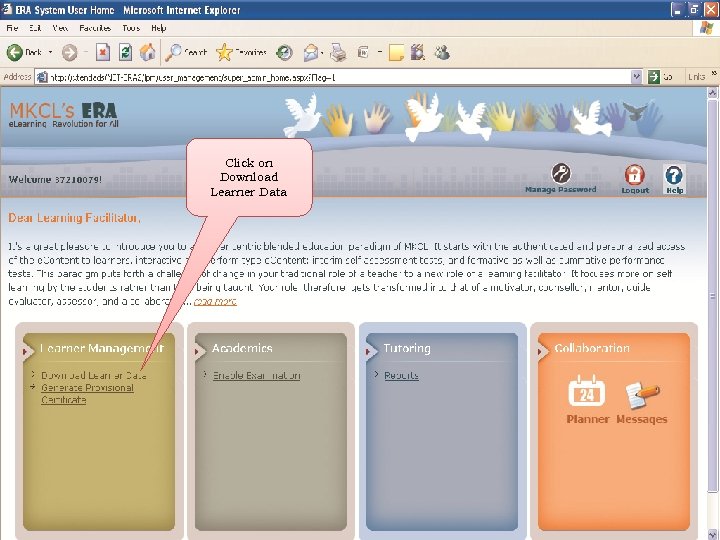720x540 pixels.
Task: Open the Search toolbar button
Action: [186, 52]
